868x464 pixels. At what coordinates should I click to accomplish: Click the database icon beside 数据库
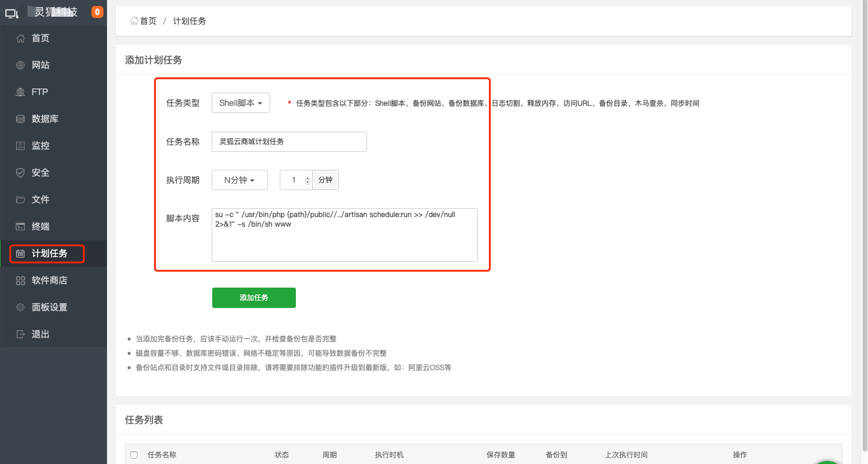20,119
